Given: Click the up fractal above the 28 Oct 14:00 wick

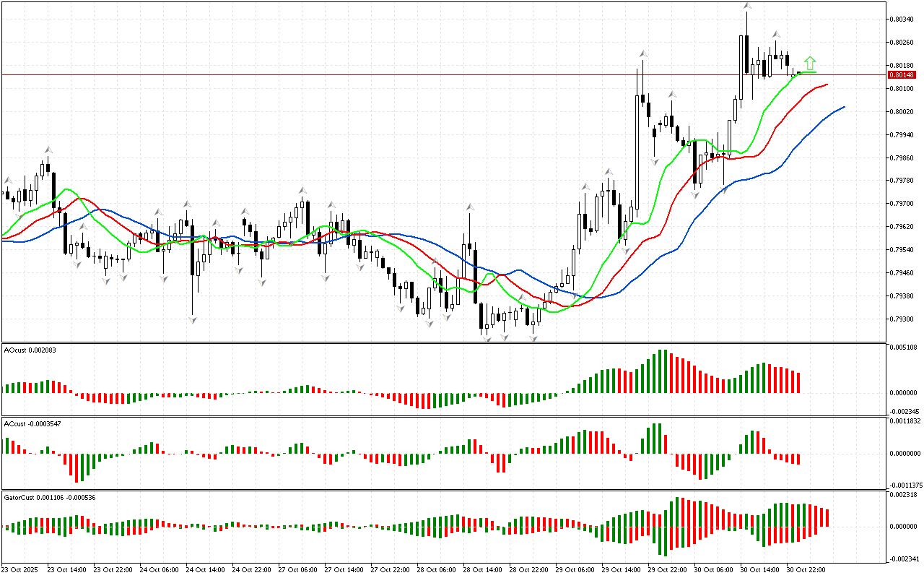Looking at the screenshot, I should point(470,207).
